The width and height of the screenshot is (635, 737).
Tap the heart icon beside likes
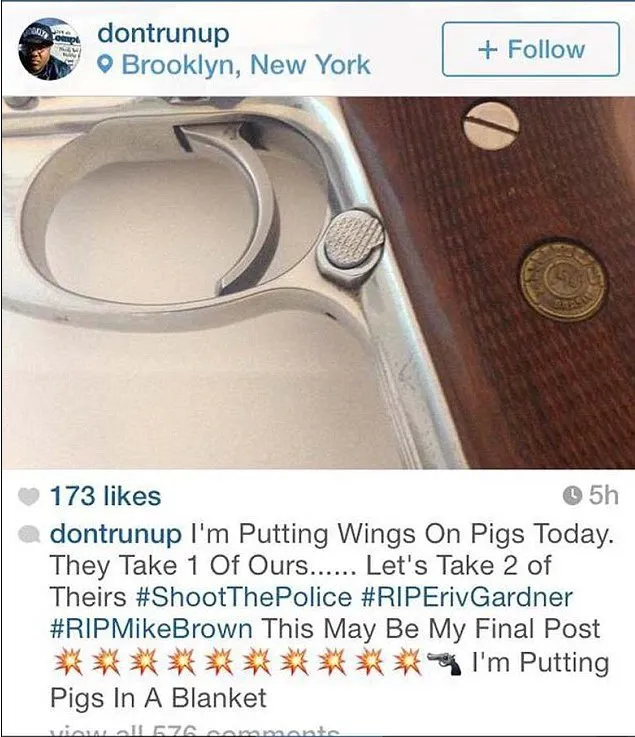click(x=29, y=496)
